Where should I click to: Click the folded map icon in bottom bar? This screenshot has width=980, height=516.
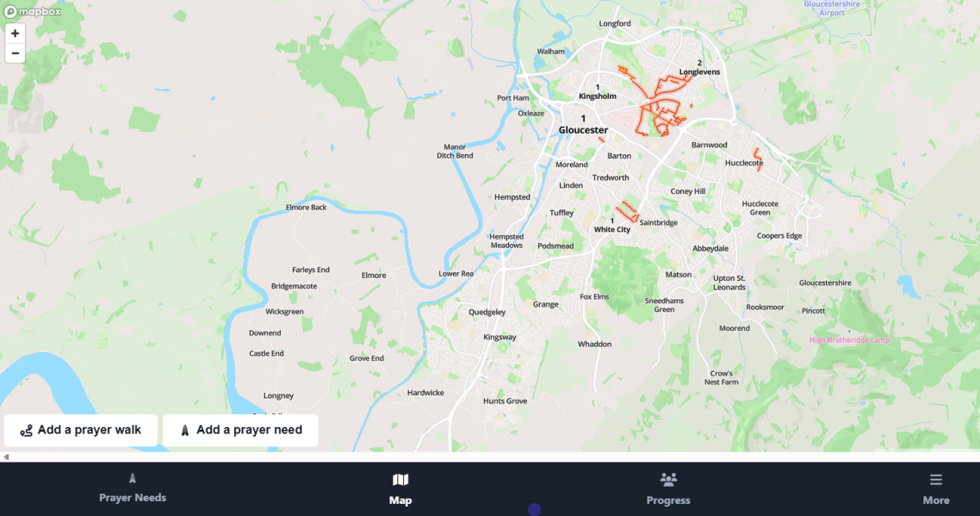400,480
